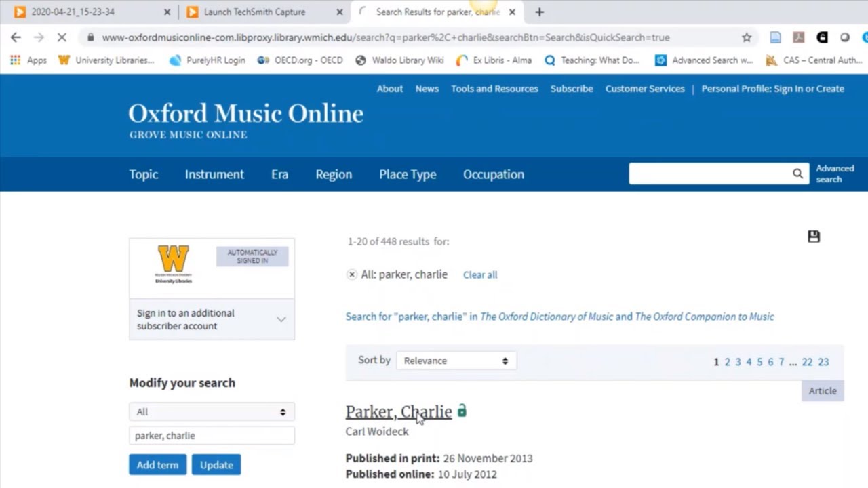Go to results page 22

tap(807, 362)
